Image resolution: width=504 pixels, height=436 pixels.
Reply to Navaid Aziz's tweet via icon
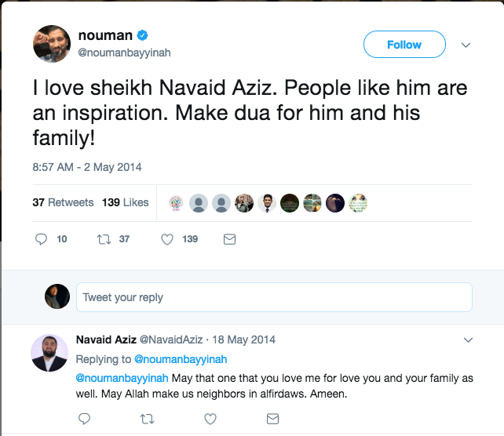click(85, 420)
